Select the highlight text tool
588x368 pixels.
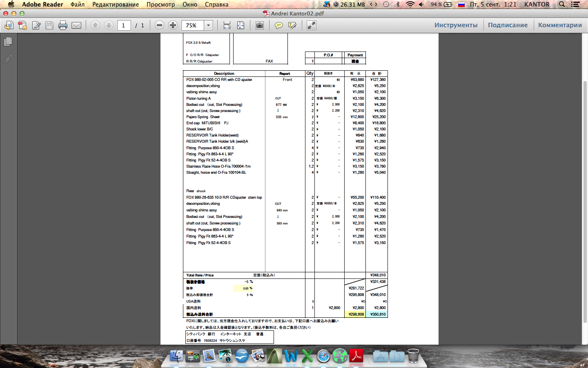[292, 25]
